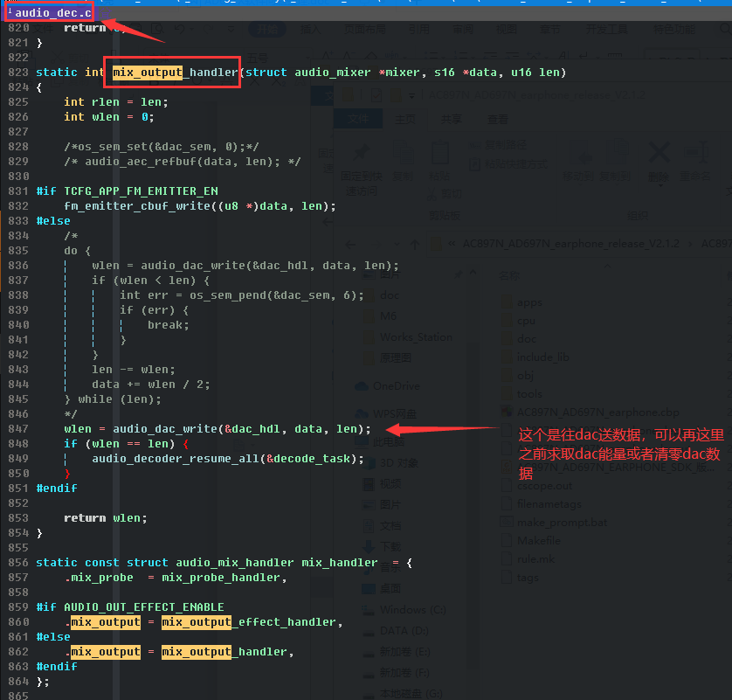Sort by the 名称 column header in Explorer
Image resolution: width=732 pixels, height=700 pixels.
tap(509, 275)
